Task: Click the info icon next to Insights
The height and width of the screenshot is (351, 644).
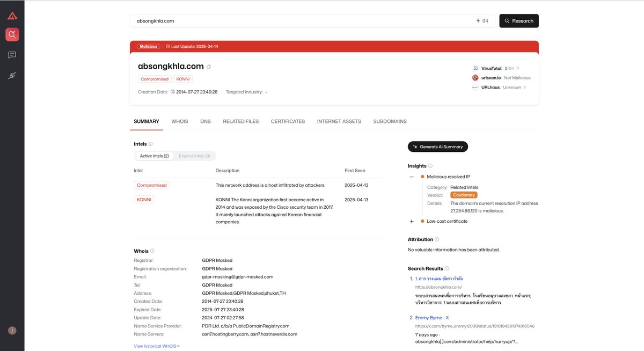Action: coord(430,166)
